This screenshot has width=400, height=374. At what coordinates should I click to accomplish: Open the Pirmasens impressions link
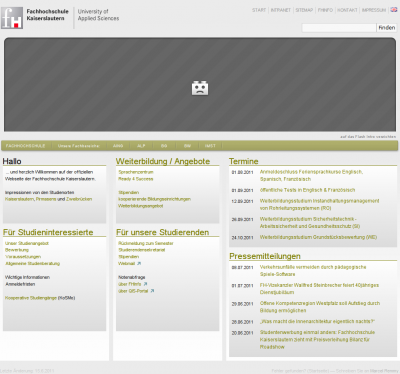click(x=46, y=199)
